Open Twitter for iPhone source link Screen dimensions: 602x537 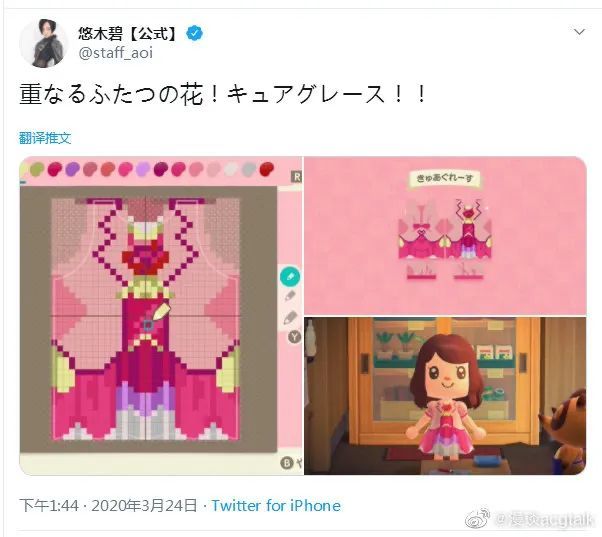click(276, 506)
